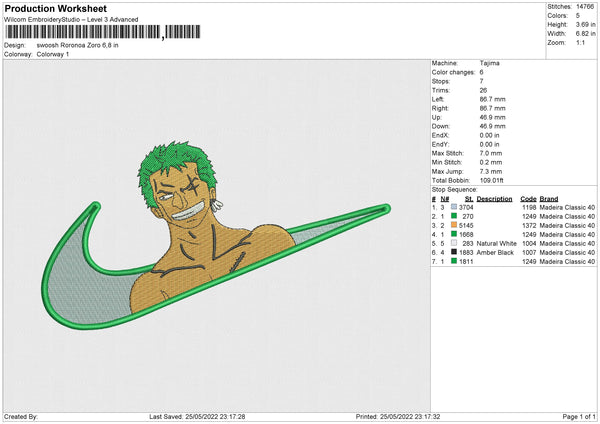
Task: Click the green swatch beside stitch count 270
Action: (x=454, y=216)
